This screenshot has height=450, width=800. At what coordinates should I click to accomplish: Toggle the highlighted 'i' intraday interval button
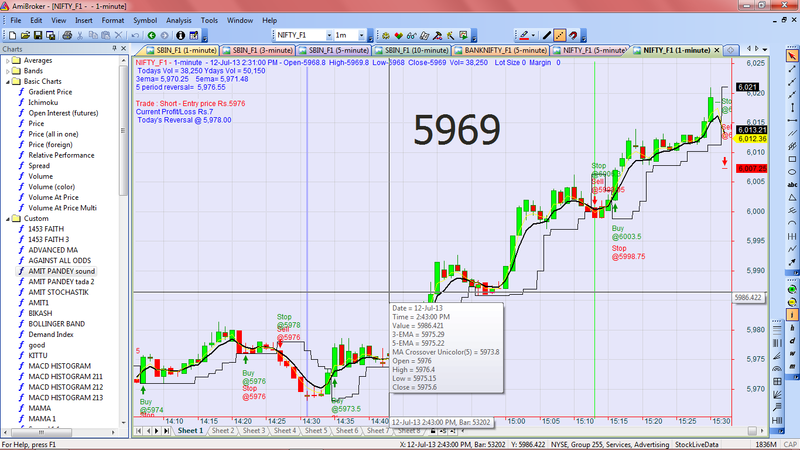click(x=792, y=315)
